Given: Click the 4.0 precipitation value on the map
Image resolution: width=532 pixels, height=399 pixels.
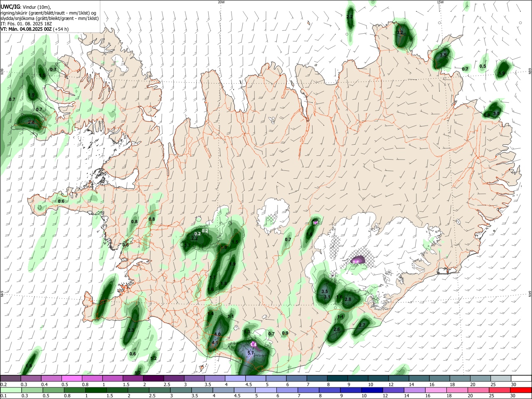Looking at the screenshot, I should [x=217, y=334].
